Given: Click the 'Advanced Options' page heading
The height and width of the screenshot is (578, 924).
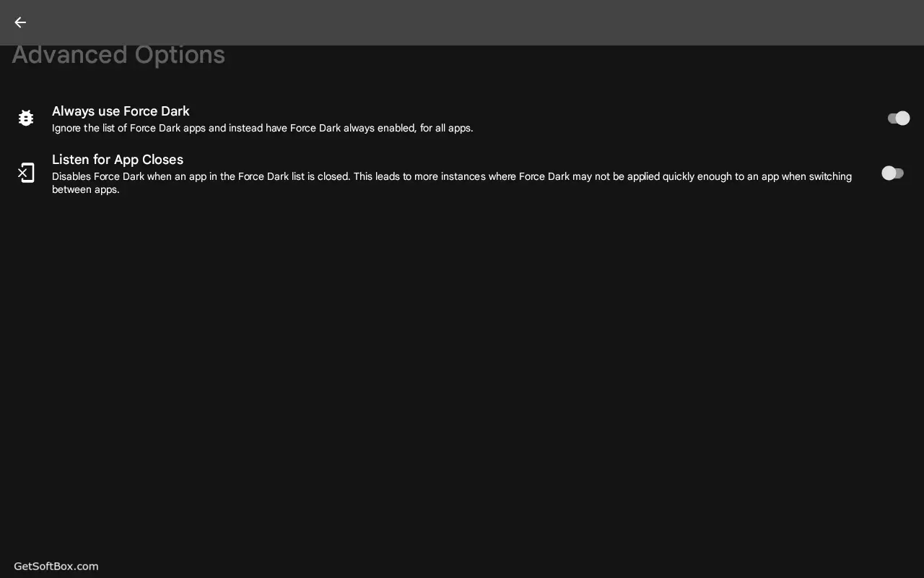Looking at the screenshot, I should coord(118,55).
